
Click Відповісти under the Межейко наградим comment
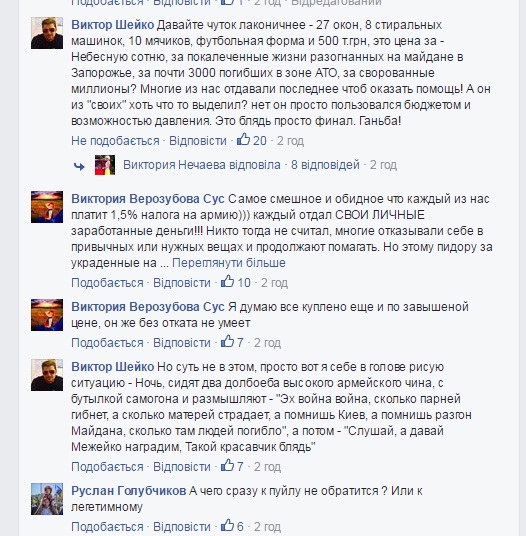181,467
